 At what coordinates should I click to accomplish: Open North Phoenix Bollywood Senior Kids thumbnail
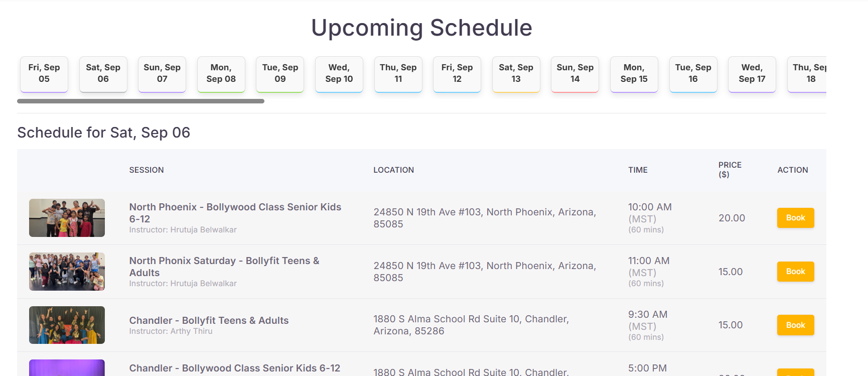pos(67,218)
